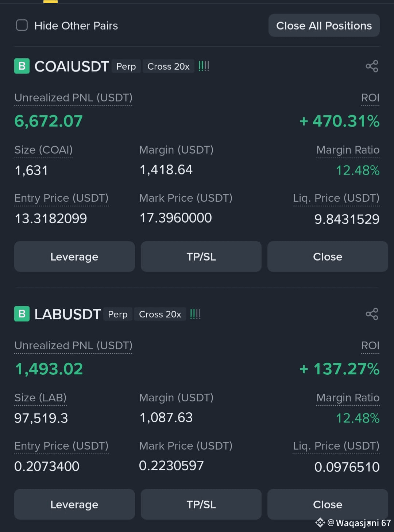Tap the Liq. Price label on LABUSDT
The image size is (394, 532).
336,446
